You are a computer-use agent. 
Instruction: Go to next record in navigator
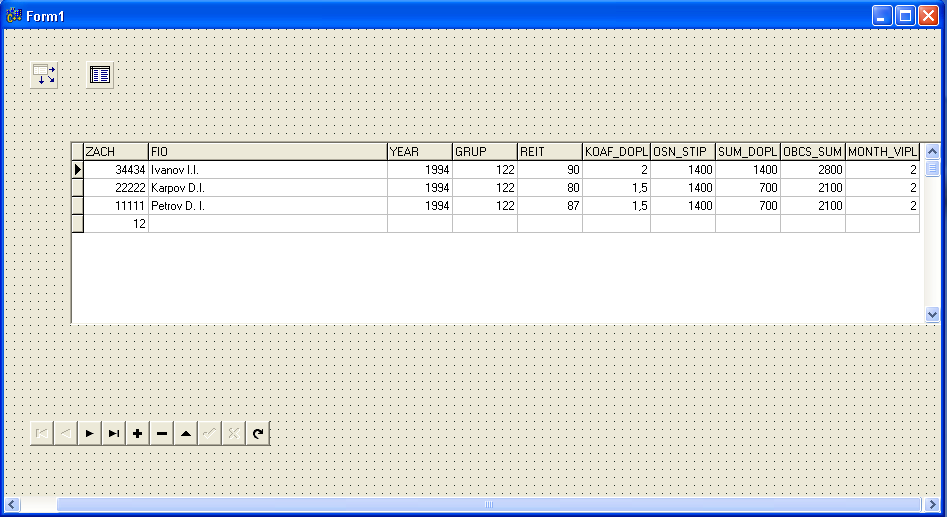click(x=89, y=433)
